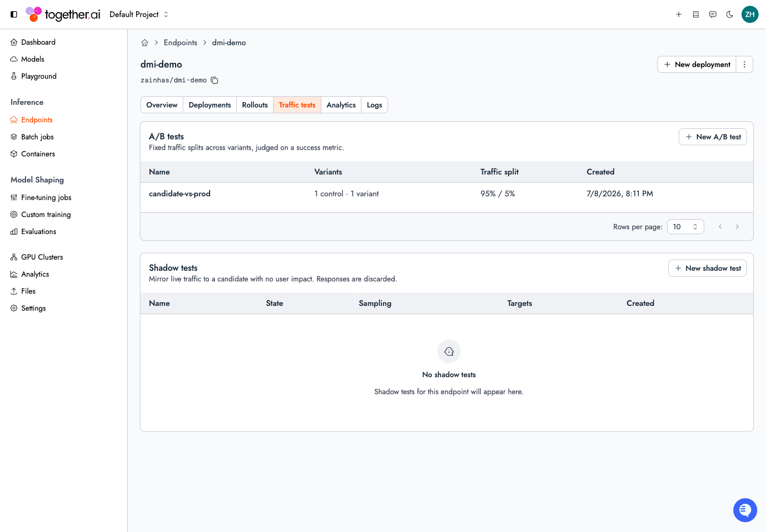This screenshot has width=766, height=532.
Task: Click the 95% / 5% traffic split cell
Action: pyautogui.click(x=498, y=194)
